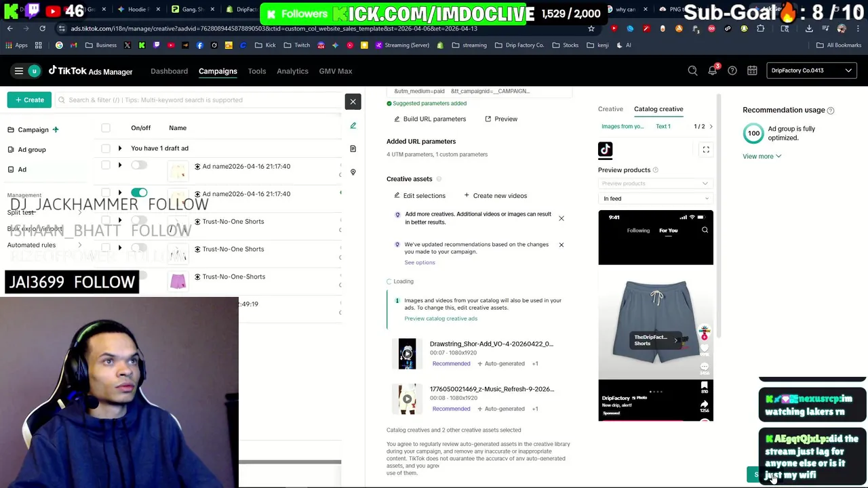Open the Analytics tab
Screen dimensions: 868x488
tap(292, 71)
